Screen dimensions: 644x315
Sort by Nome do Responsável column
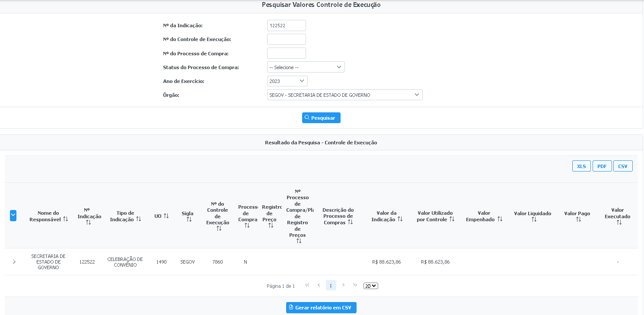65,219
